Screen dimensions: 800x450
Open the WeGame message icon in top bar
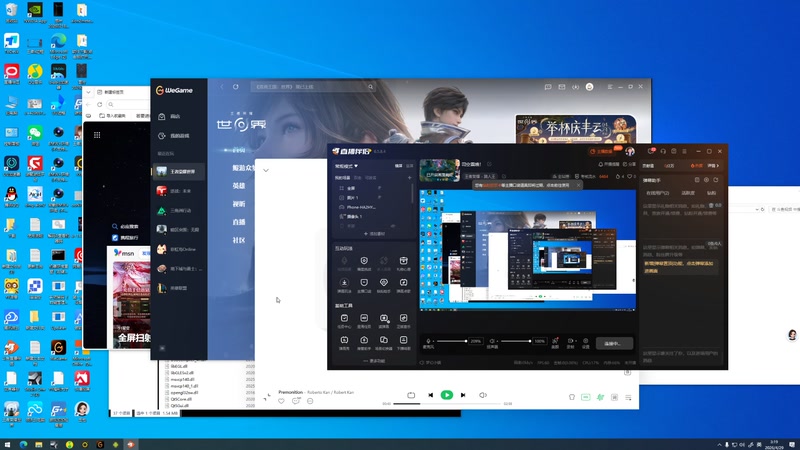coord(548,87)
